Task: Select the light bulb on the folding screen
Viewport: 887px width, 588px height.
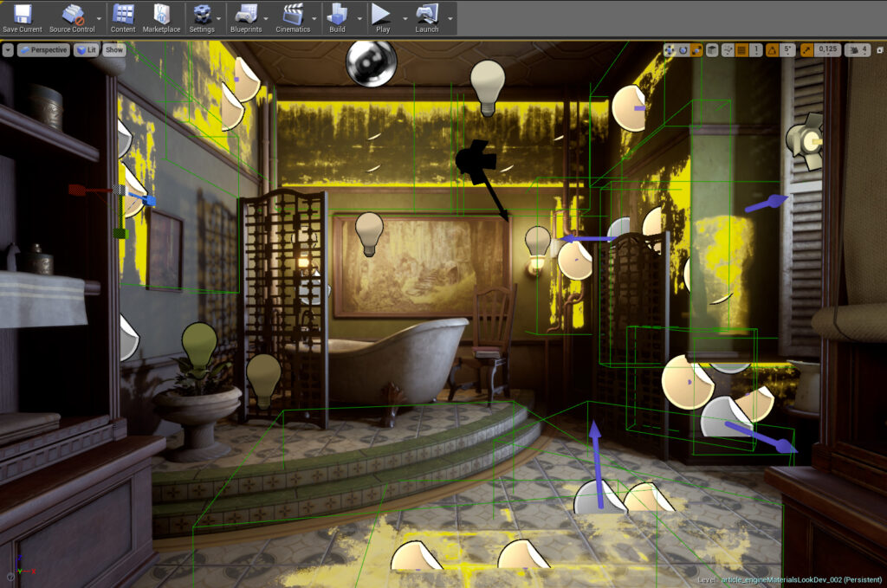Action: 264,380
